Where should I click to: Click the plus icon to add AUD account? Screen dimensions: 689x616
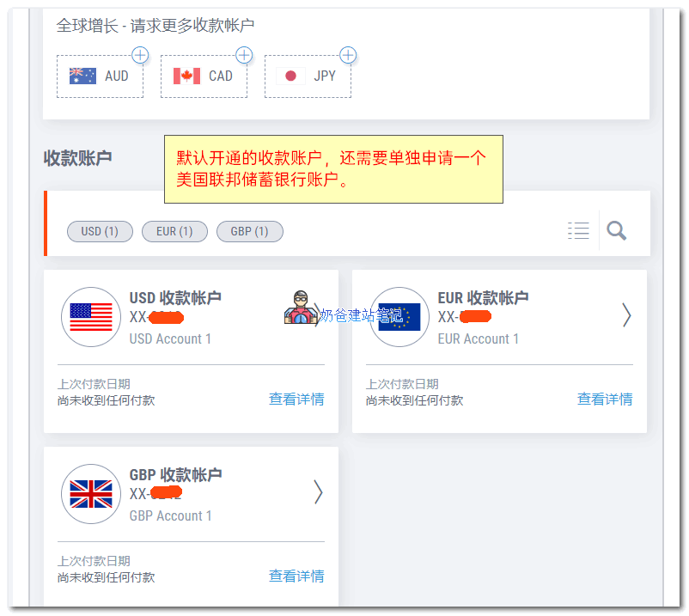tap(139, 55)
